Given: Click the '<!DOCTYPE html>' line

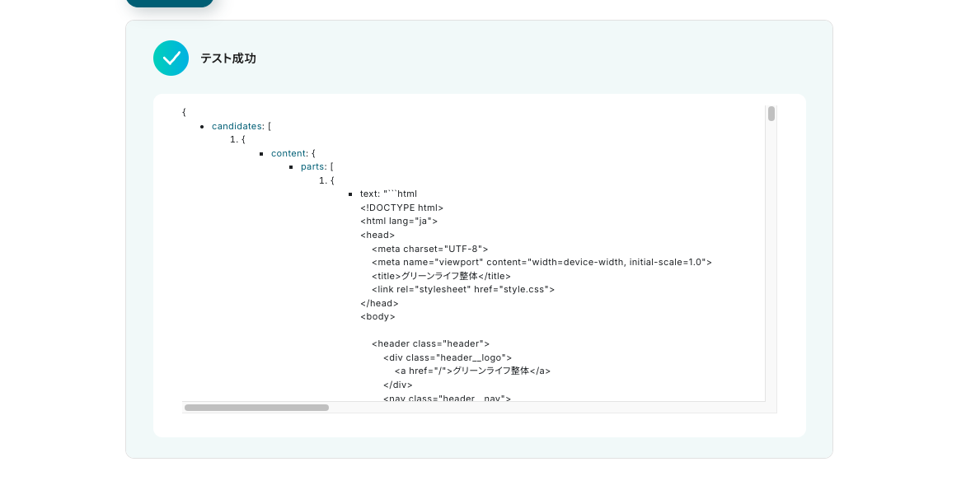Looking at the screenshot, I should click(402, 208).
